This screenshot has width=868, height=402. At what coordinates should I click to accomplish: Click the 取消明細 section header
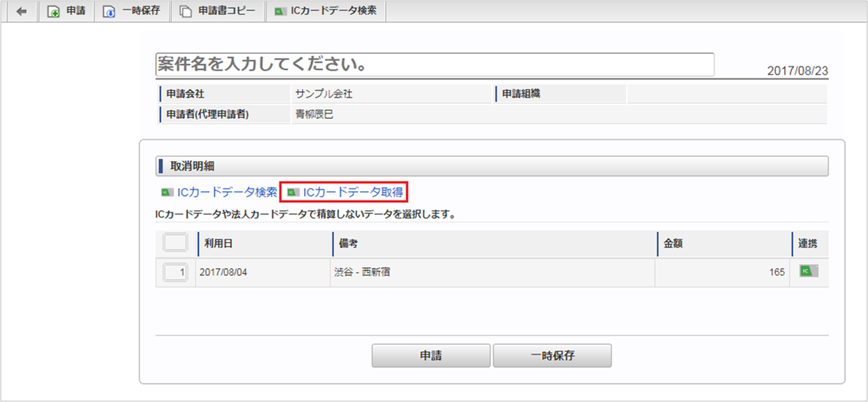pyautogui.click(x=492, y=166)
